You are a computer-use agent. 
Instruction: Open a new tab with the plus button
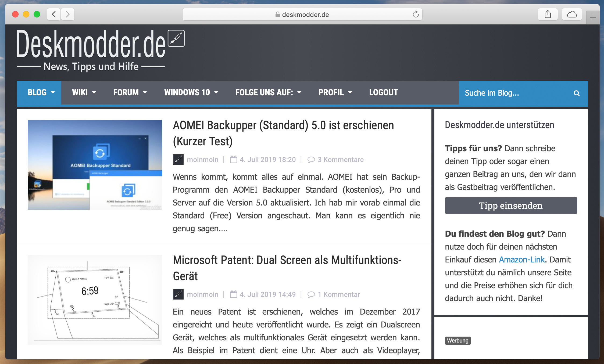pyautogui.click(x=593, y=18)
